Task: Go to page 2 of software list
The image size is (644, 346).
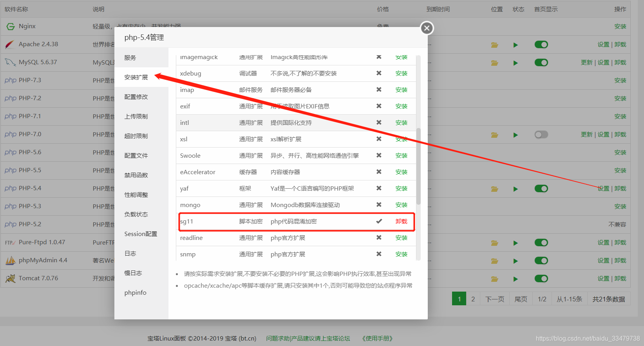Action: pos(473,299)
